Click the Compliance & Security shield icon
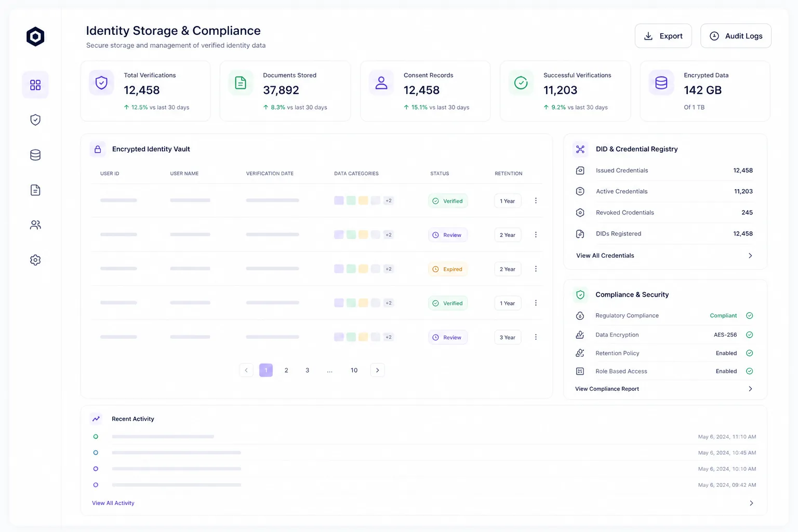Screen dimensions: 798x532 point(580,295)
